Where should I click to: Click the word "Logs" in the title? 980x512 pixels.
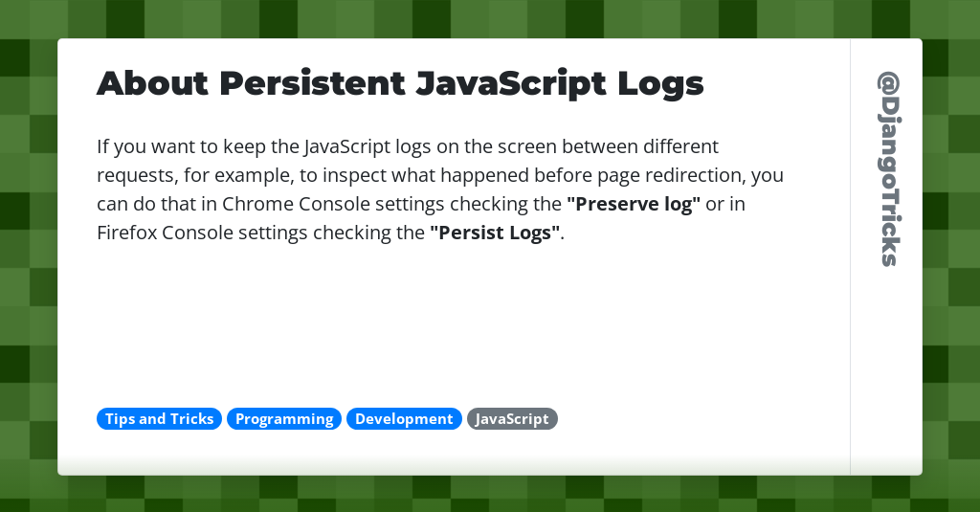[660, 84]
